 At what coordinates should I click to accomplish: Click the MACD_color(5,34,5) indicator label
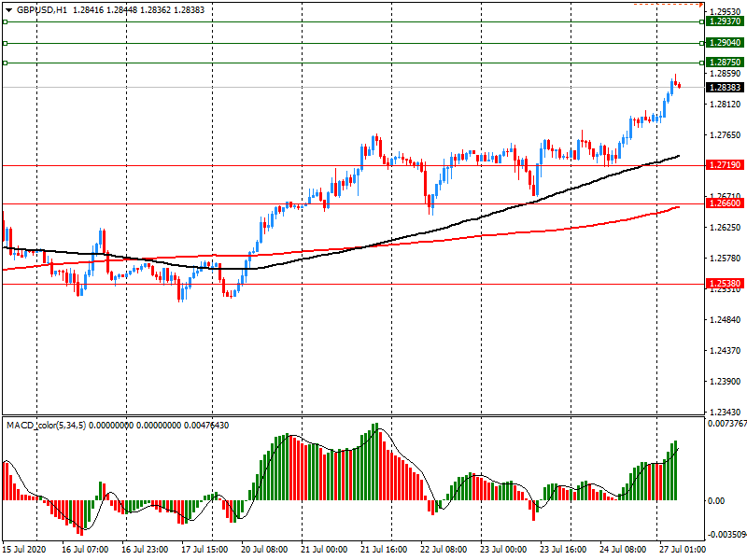(46, 426)
